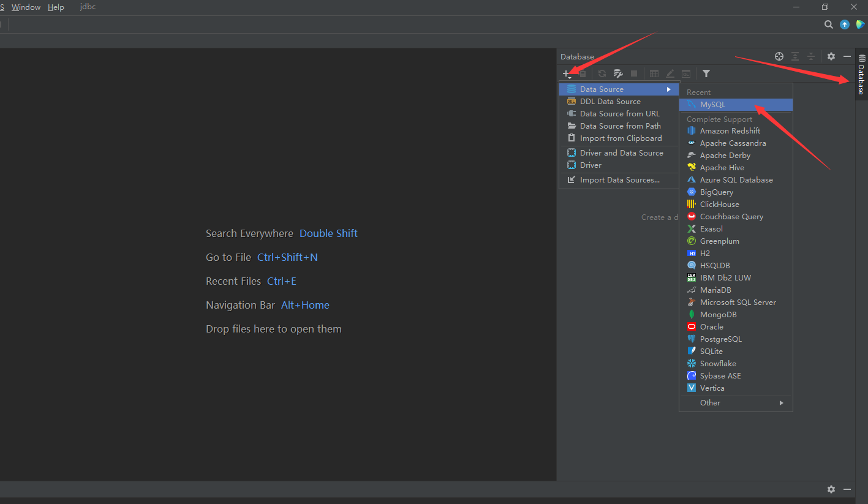Screen dimensions: 868x504
Task: Choose DDL Data Source from the menu
Action: [x=619, y=102]
